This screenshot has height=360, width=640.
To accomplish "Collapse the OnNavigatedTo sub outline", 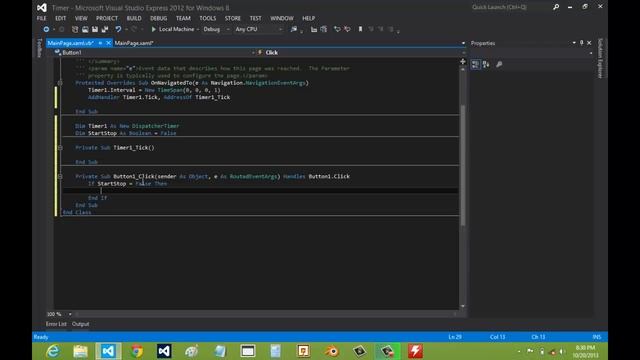I will (x=60, y=83).
